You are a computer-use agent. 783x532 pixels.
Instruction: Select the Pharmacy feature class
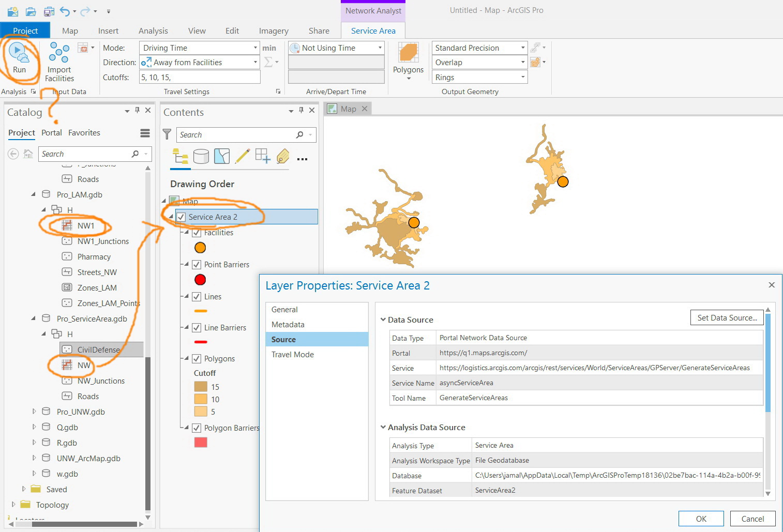pos(94,256)
